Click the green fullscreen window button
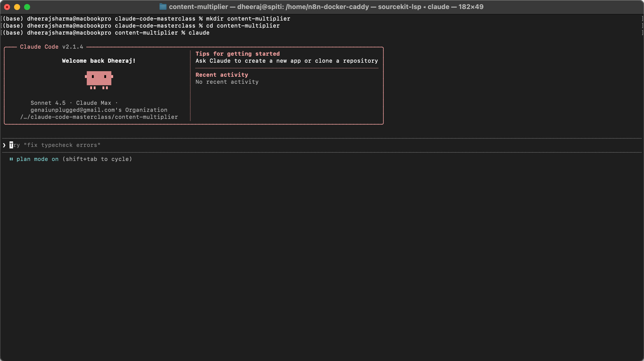The height and width of the screenshot is (361, 644). [27, 7]
